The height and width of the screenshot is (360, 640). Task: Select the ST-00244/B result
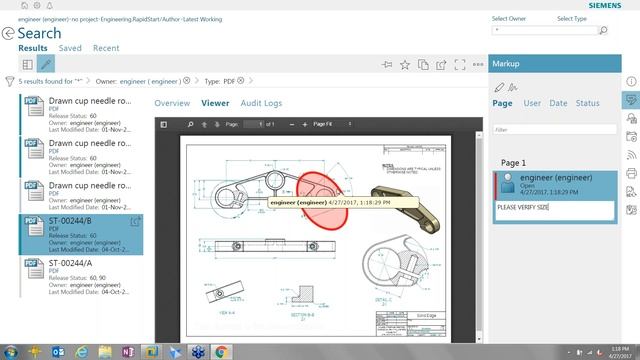81,235
